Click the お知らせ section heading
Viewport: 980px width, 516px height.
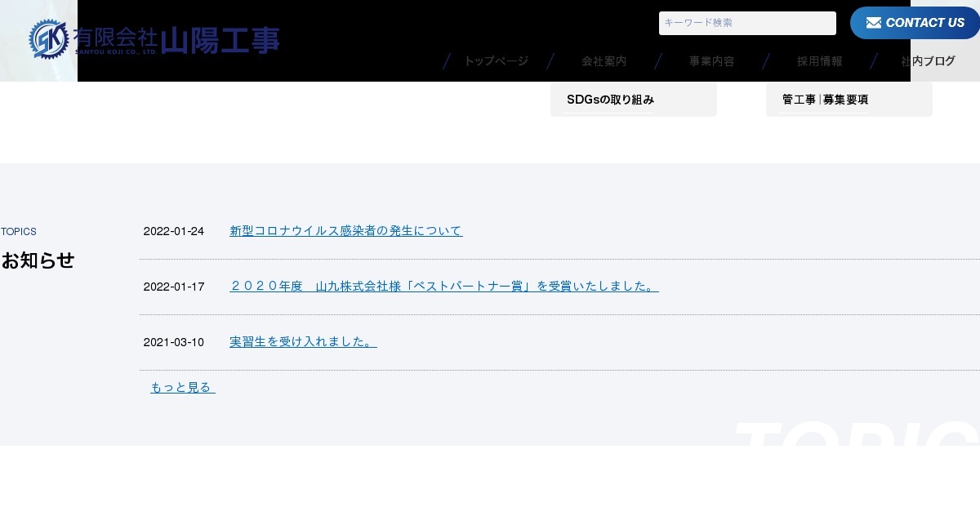point(38,260)
